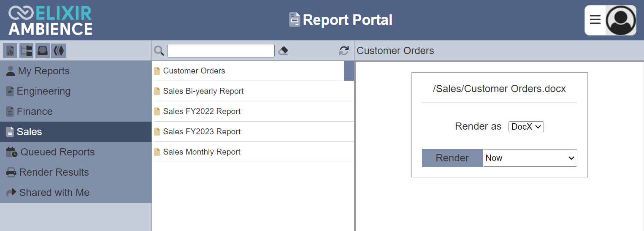Screen dimensions: 644x231
Task: Focus the report search input field
Action: coord(221,51)
